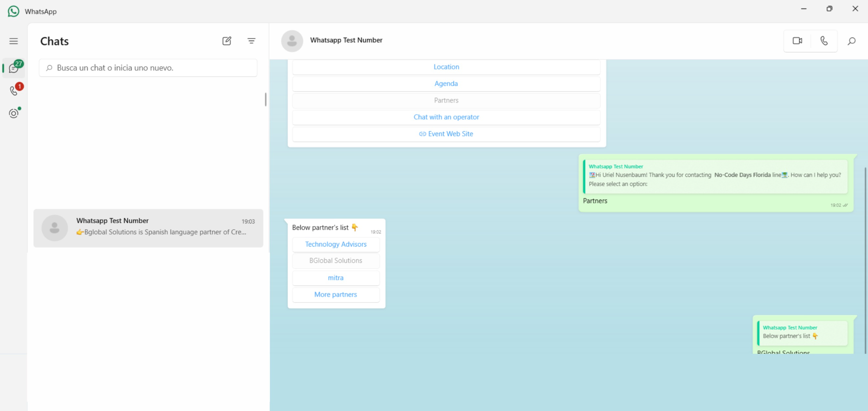This screenshot has width=868, height=411.
Task: Search inside this conversation
Action: coord(851,41)
